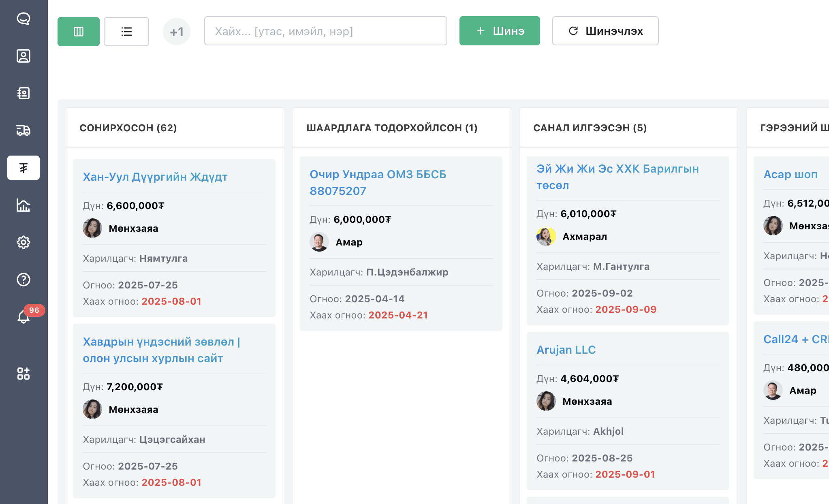The height and width of the screenshot is (504, 829).
Task: Open the address book sidebar icon
Action: [x=24, y=93]
